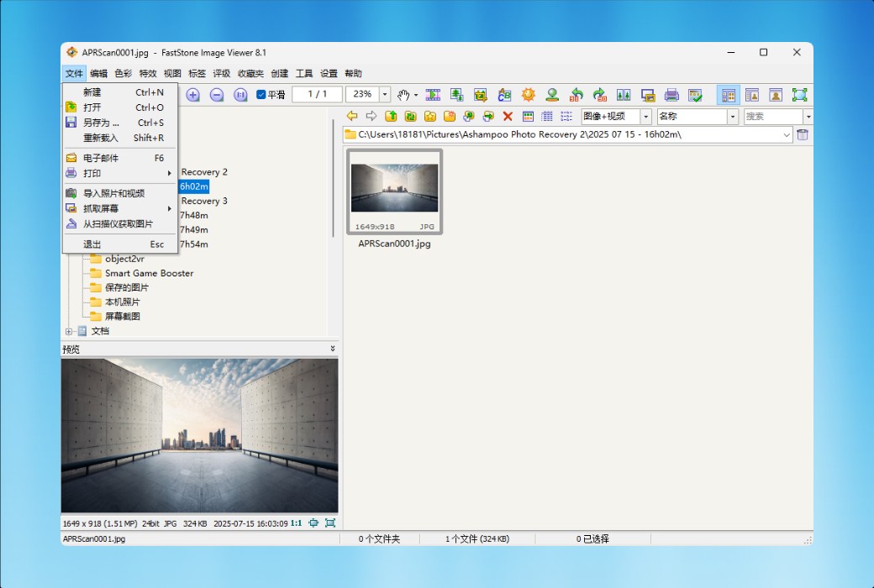The height and width of the screenshot is (588, 874).
Task: Go up one folder level icon
Action: (x=392, y=116)
